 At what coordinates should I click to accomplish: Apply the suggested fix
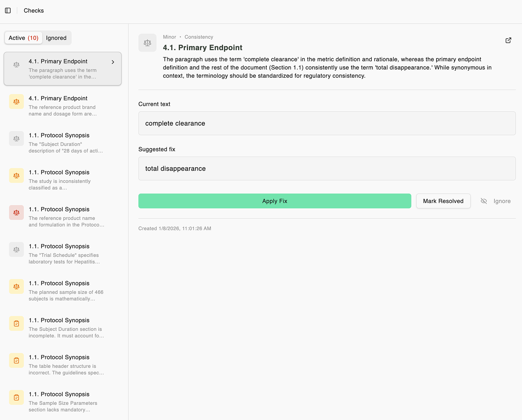[x=274, y=201]
